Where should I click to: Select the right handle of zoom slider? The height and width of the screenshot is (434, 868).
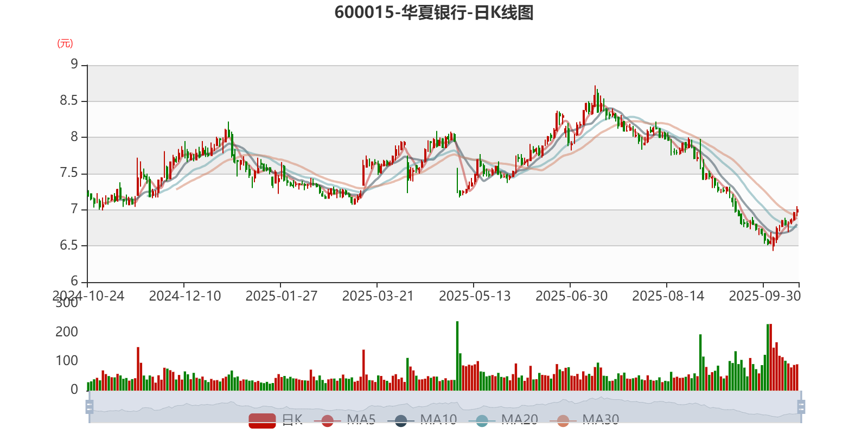801,406
